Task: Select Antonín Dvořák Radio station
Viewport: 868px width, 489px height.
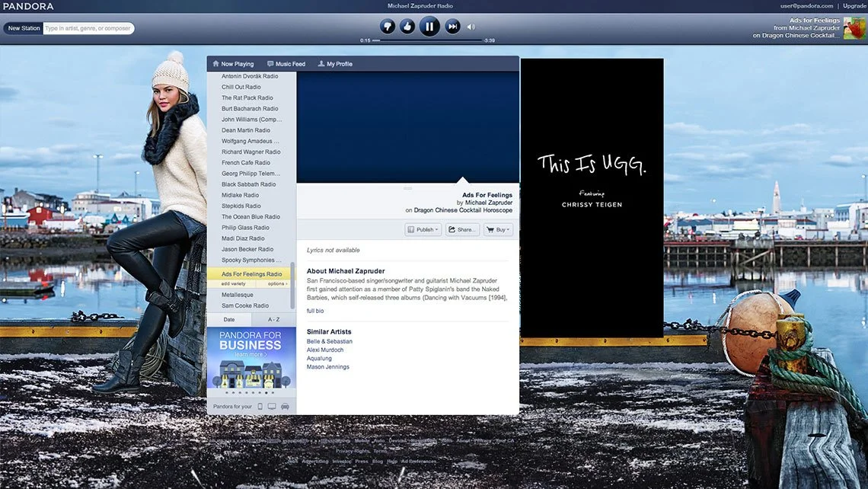Action: [250, 76]
